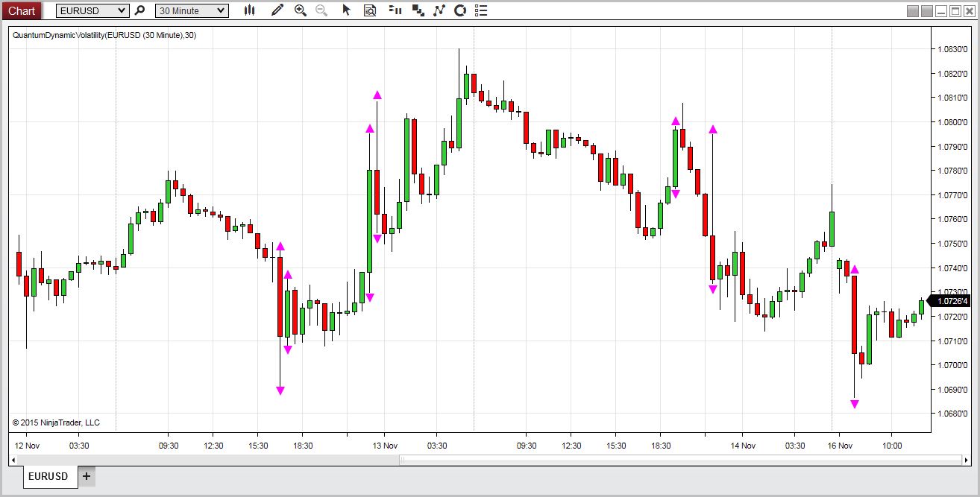Open the data series icon
The image size is (980, 497).
(x=418, y=10)
